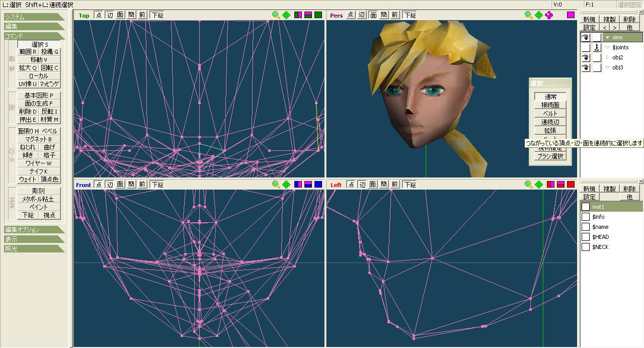Click split-vertical layout icon in Front view
644x348 pixels.
[x=308, y=185]
